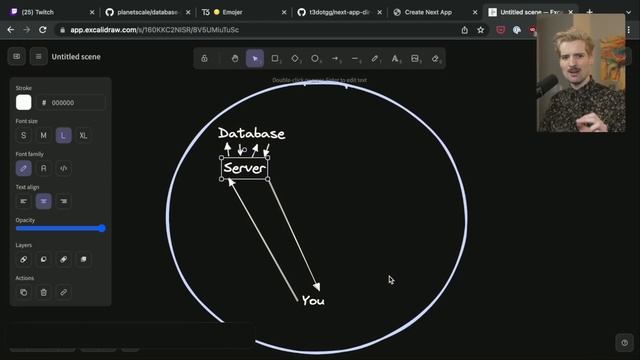
Task: Send element backward one layer
Action: pyautogui.click(x=43, y=259)
